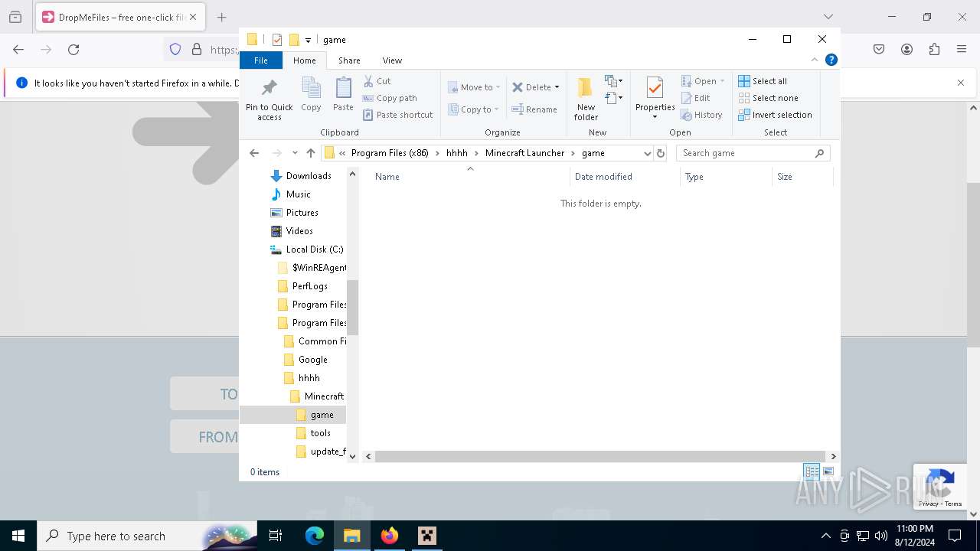Customize Quick Access Toolbar dropdown
The width and height of the screenshot is (980, 551).
pos(308,40)
